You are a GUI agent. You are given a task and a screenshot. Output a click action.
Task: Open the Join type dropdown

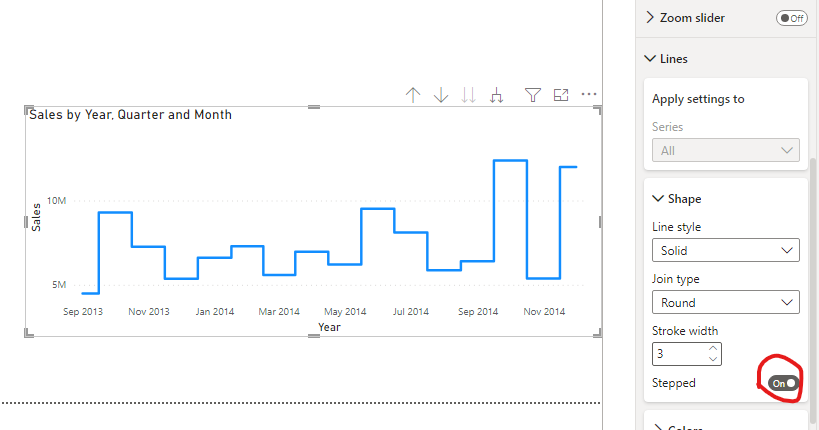[x=726, y=302]
